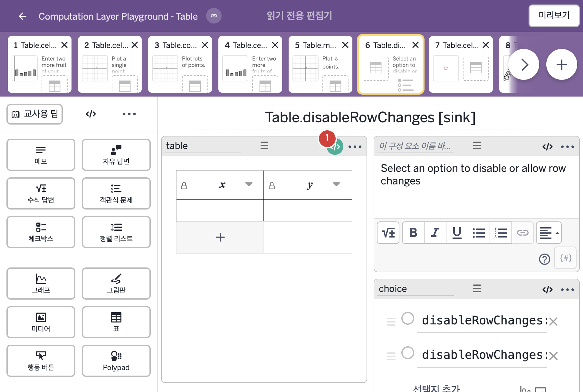This screenshot has width=583, height=392.
Task: Toggle the lock on the x column
Action: pos(184,186)
